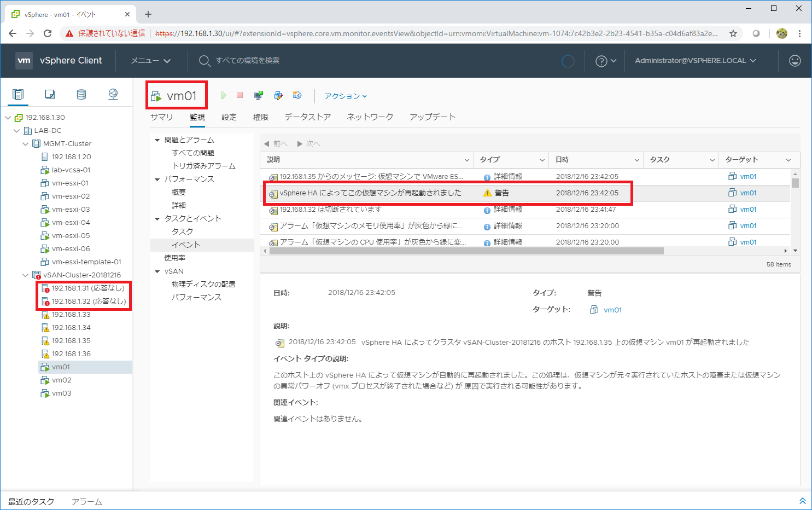
Task: Switch to the 権限 tab
Action: pyautogui.click(x=261, y=117)
